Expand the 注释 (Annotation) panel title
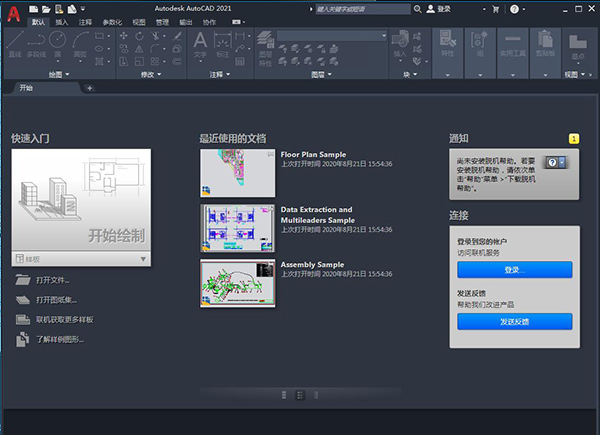Screen dimensions: 600x435 pos(220,74)
